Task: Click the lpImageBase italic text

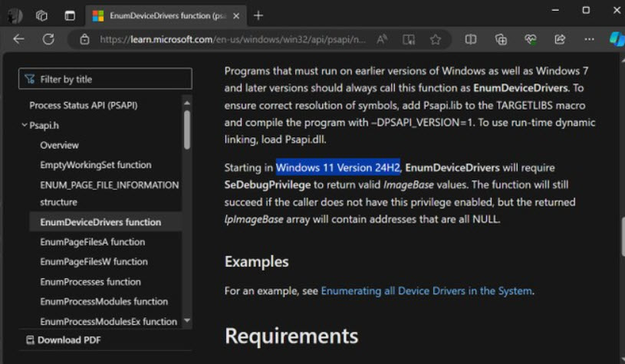Action: coord(254,219)
